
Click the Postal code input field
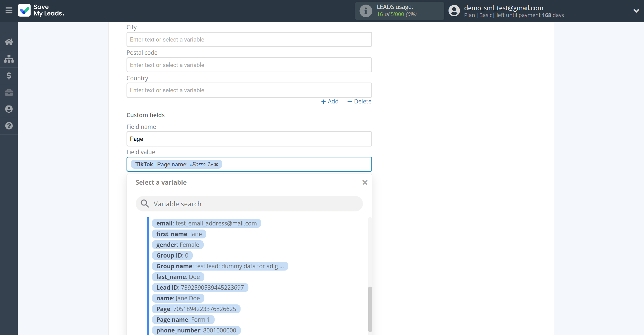[249, 65]
